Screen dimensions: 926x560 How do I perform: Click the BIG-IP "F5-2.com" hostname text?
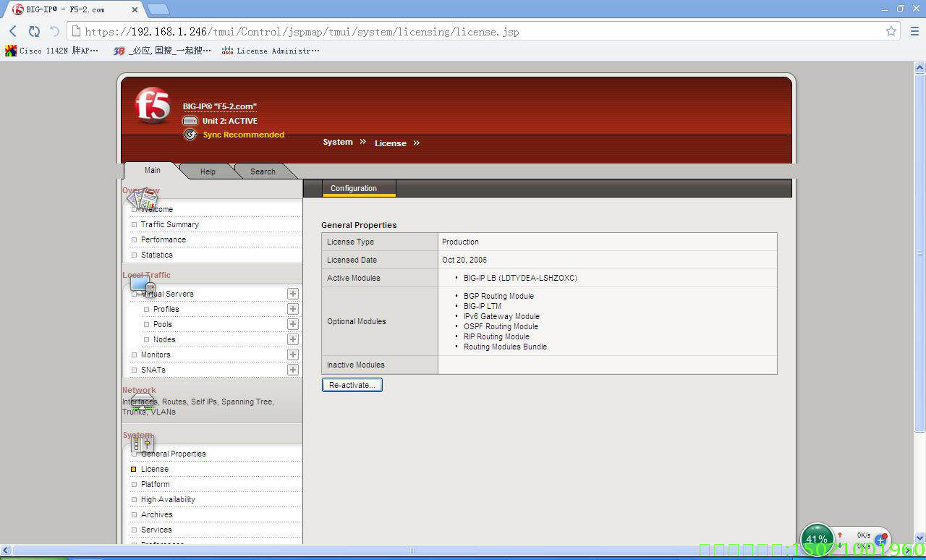click(220, 106)
